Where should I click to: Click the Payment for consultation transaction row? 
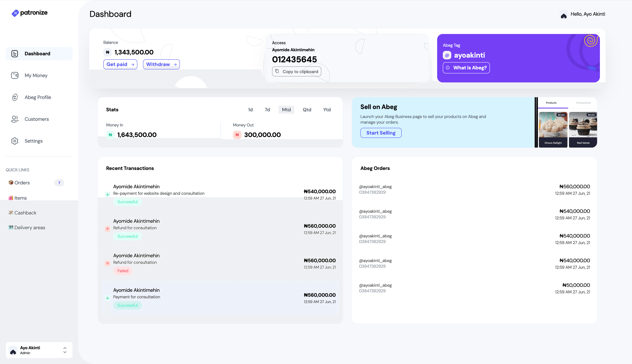click(x=220, y=298)
